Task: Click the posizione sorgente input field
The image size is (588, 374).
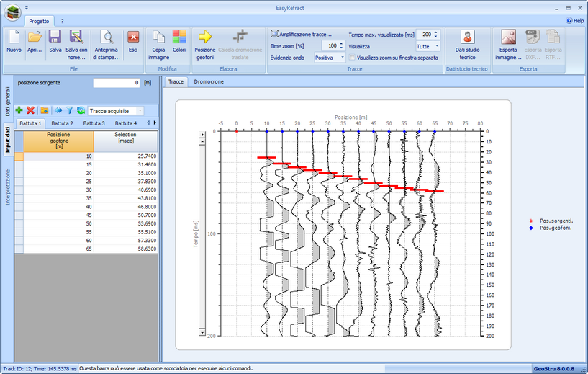Action: pos(116,83)
